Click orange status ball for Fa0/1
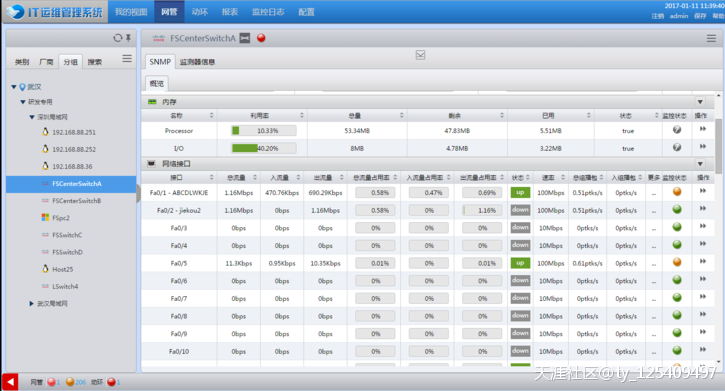 [x=677, y=191]
